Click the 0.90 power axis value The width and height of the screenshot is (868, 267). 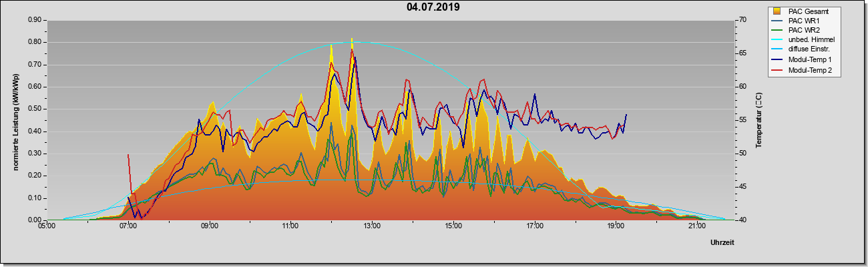(x=35, y=20)
